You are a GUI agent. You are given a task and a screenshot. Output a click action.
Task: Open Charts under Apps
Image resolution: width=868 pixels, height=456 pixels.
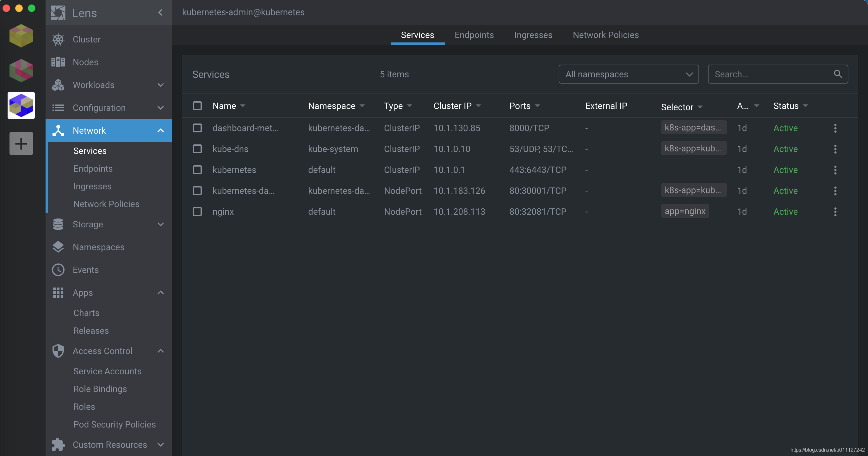tap(86, 313)
